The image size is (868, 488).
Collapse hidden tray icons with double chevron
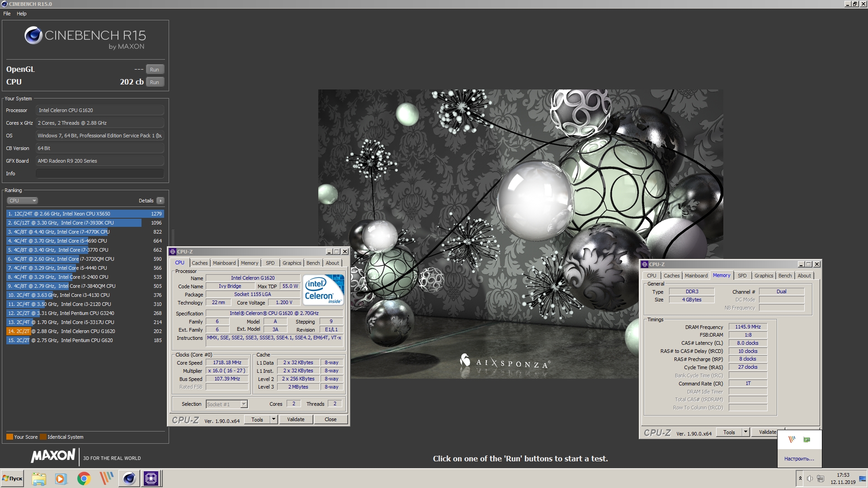click(800, 479)
